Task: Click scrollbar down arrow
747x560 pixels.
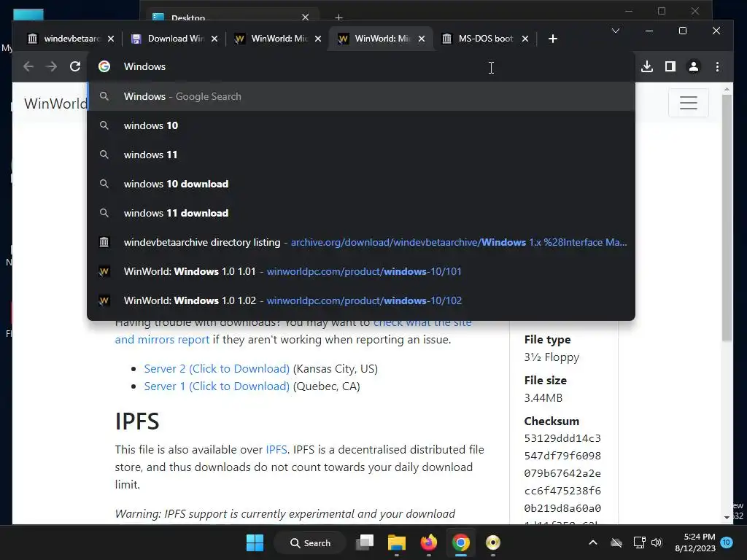Action: 727,517
